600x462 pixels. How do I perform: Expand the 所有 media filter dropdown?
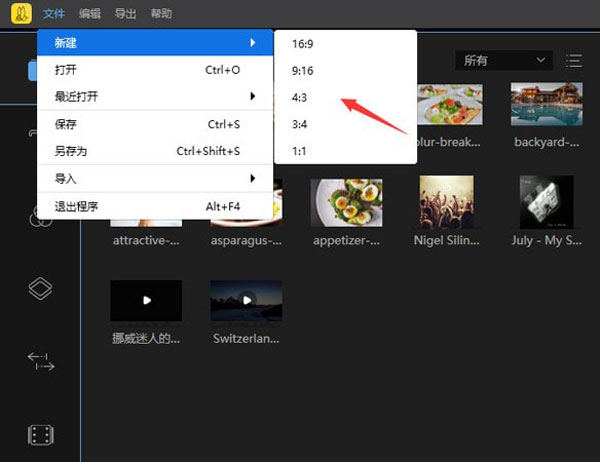[503, 61]
